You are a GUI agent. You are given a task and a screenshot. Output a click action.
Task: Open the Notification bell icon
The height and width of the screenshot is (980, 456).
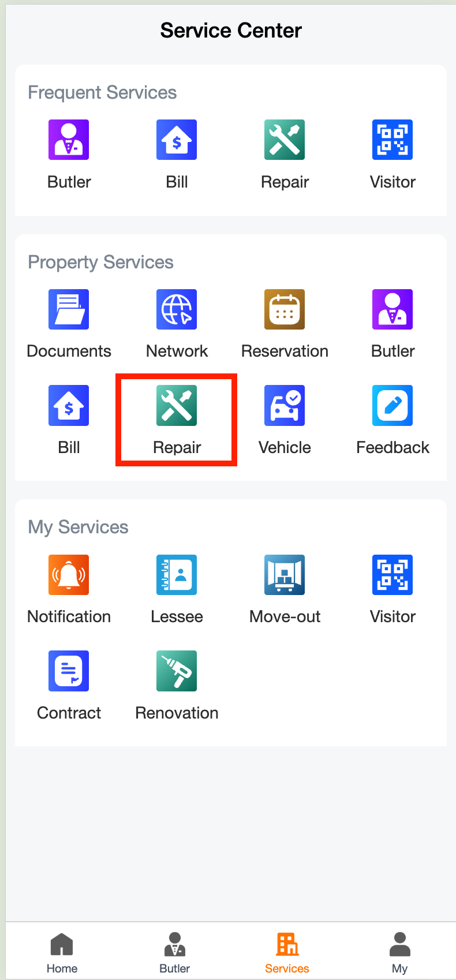(69, 575)
